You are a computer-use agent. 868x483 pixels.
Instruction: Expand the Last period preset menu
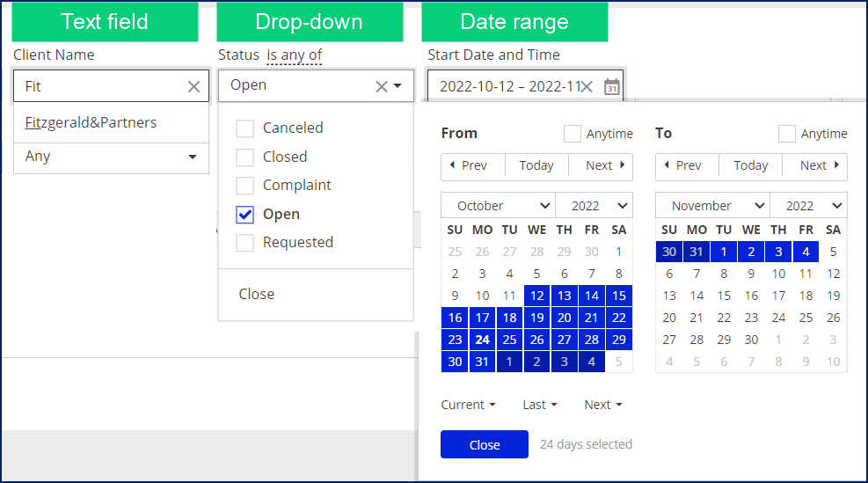[x=540, y=405]
